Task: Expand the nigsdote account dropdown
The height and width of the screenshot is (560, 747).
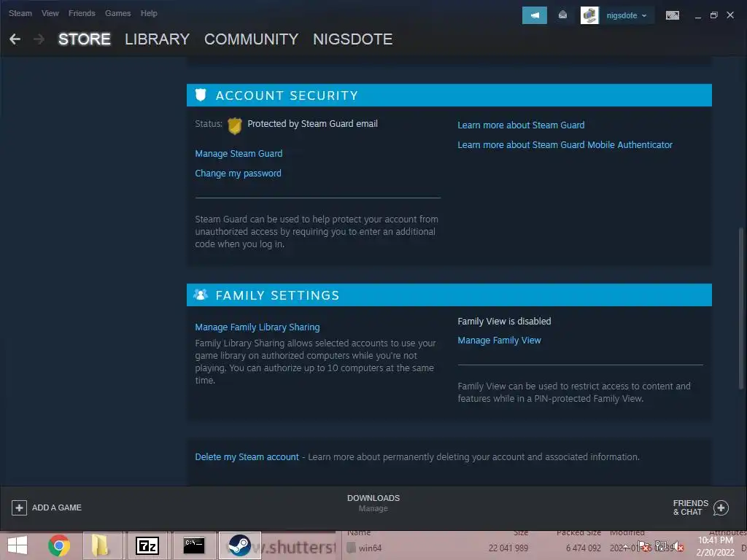Action: click(627, 16)
